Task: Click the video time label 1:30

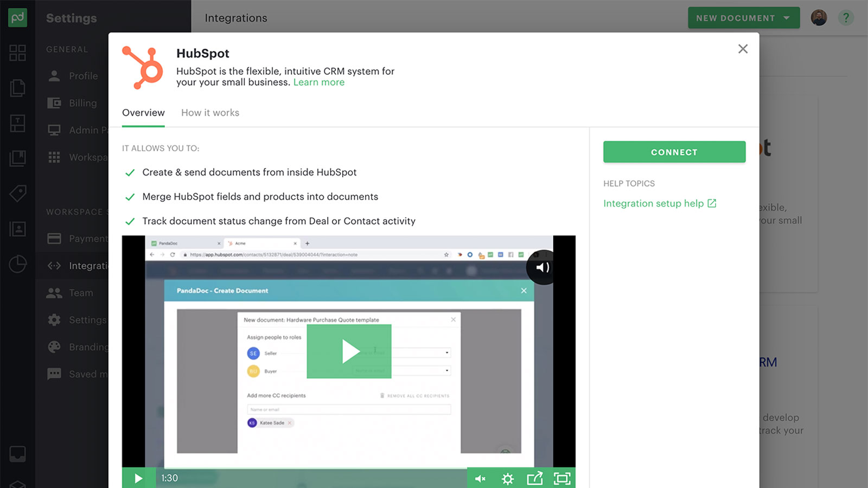Action: tap(169, 478)
